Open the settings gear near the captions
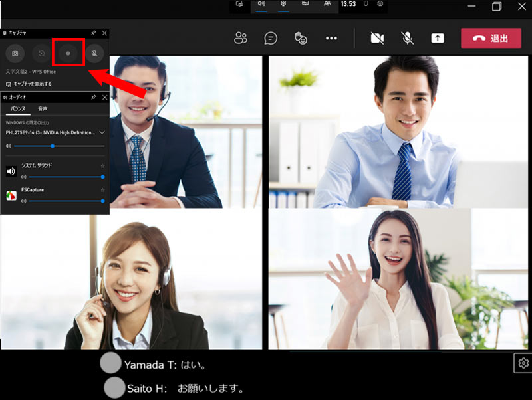The width and height of the screenshot is (532, 400). point(523,363)
